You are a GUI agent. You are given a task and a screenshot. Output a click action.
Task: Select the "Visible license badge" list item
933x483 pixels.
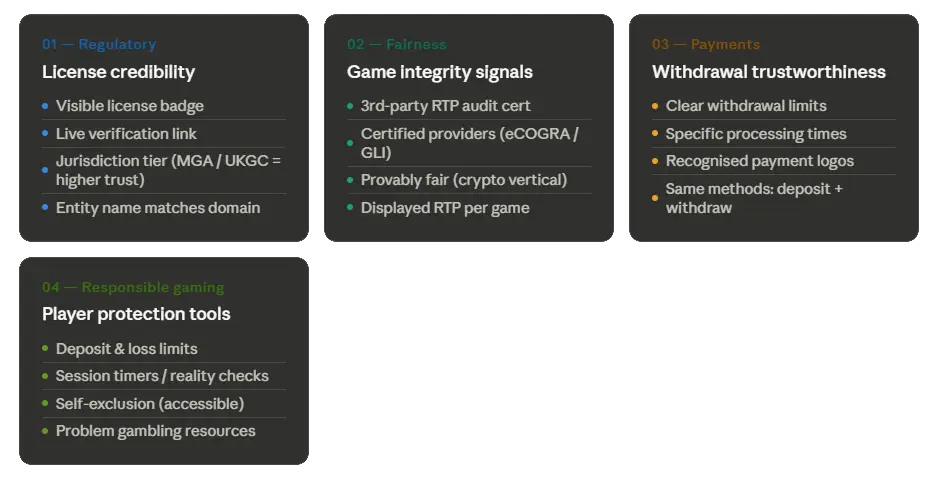130,106
